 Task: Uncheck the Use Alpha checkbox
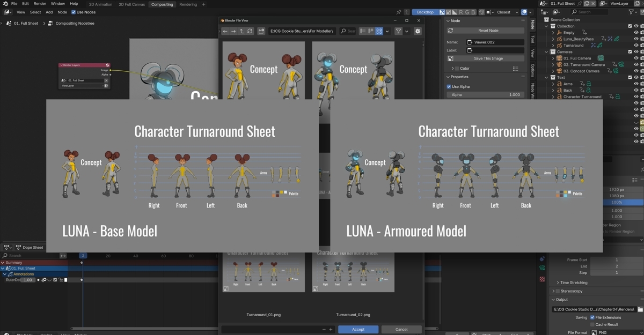point(449,86)
